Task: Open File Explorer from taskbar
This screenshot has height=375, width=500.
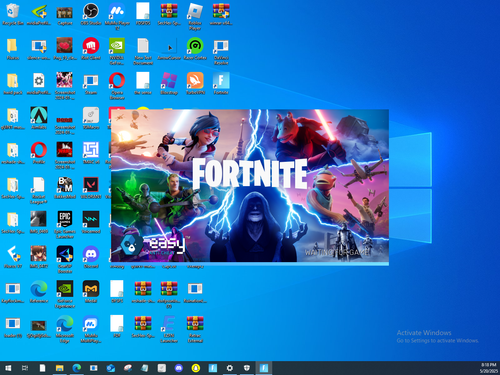Action: [x=59, y=368]
